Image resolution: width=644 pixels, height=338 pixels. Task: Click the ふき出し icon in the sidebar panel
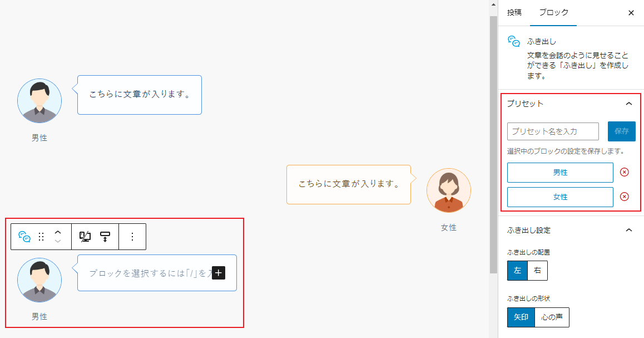514,41
